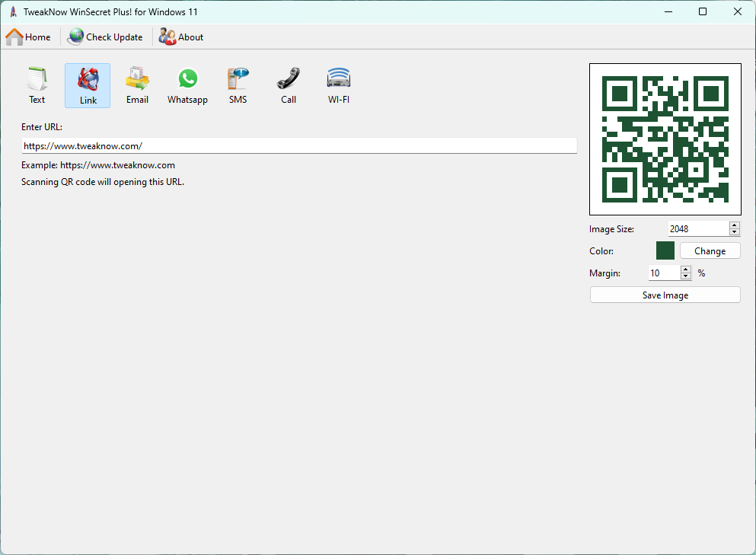Image resolution: width=756 pixels, height=555 pixels.
Task: Select the Text QR code type
Action: point(37,86)
